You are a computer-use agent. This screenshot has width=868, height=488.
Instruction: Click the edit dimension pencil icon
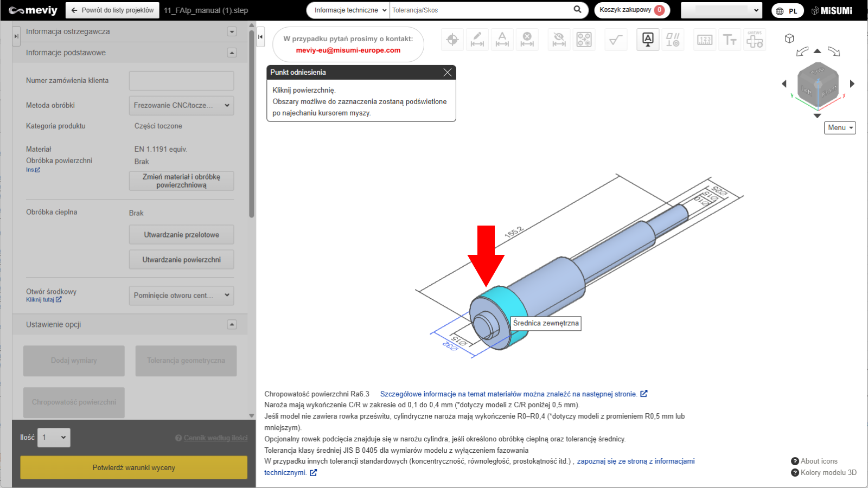477,40
